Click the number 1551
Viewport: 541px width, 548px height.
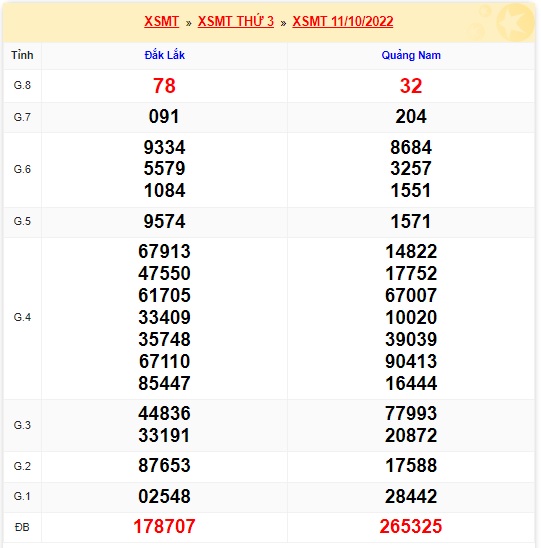click(x=411, y=190)
